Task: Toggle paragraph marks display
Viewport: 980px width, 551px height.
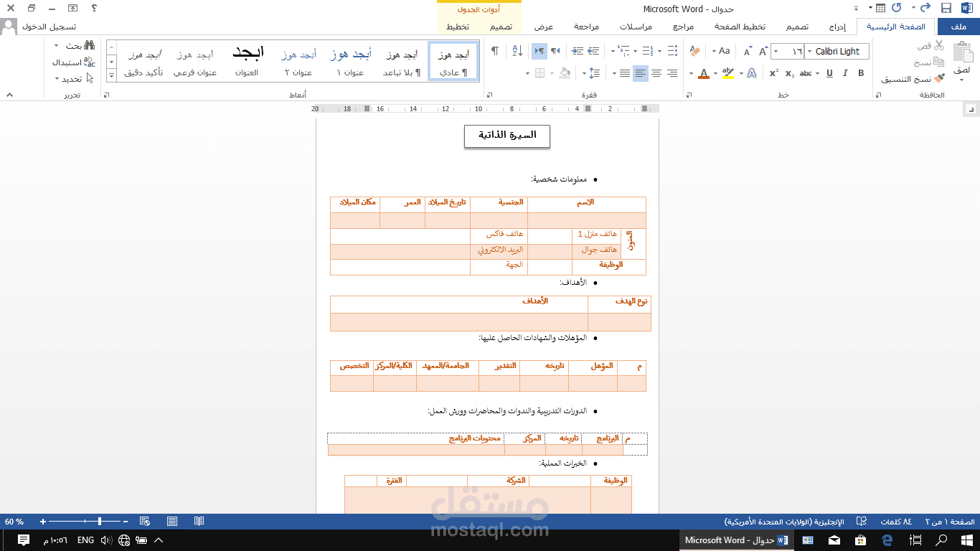Action: click(x=495, y=50)
